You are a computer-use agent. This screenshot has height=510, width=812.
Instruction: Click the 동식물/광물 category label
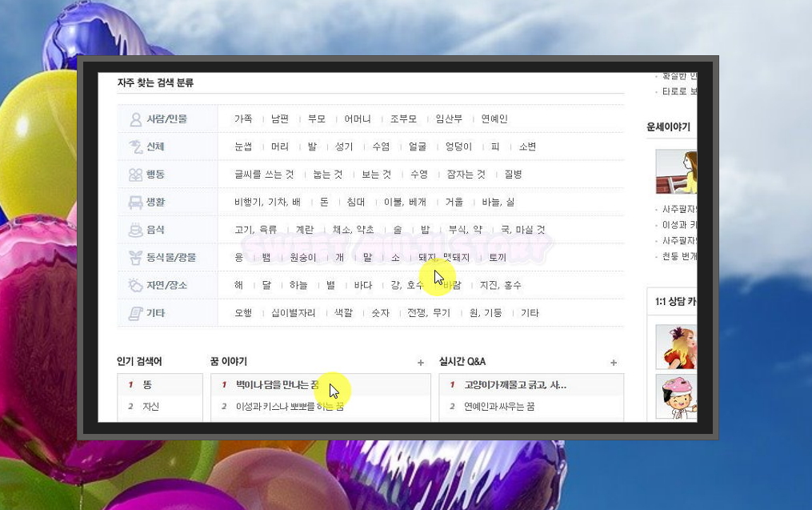(171, 257)
